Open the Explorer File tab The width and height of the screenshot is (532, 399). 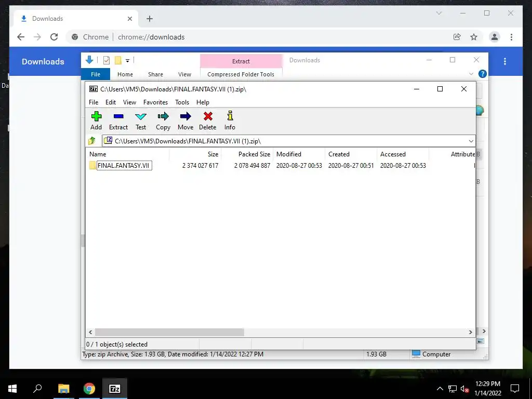click(96, 74)
